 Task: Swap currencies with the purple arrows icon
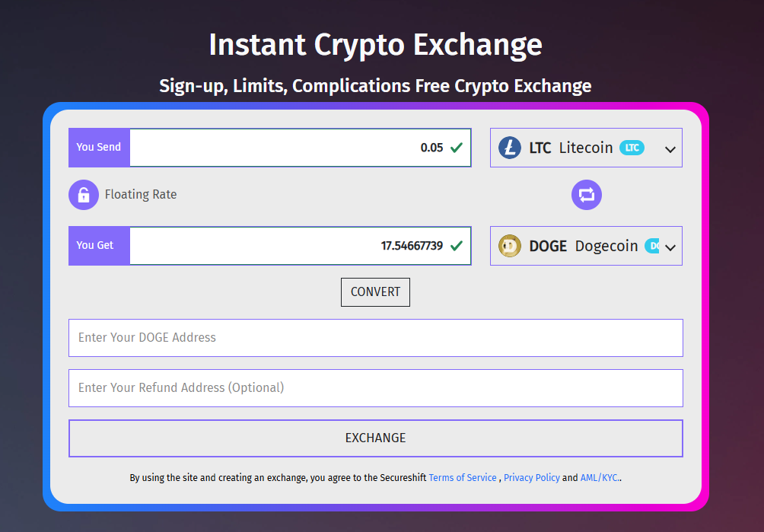pos(586,195)
